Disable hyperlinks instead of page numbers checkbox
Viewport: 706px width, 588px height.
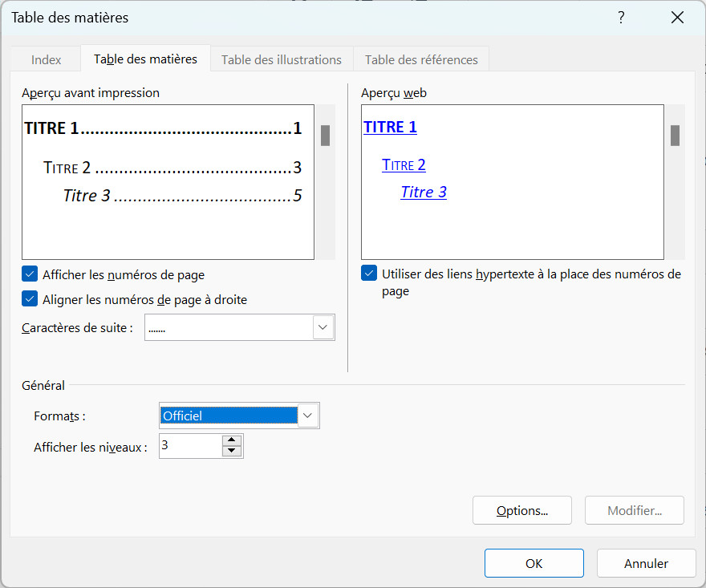click(x=369, y=274)
